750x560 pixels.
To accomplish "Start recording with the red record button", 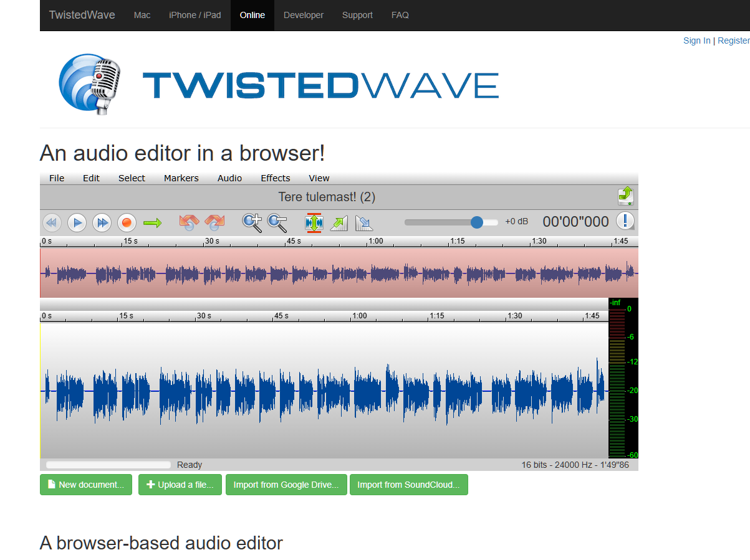I will (x=127, y=222).
